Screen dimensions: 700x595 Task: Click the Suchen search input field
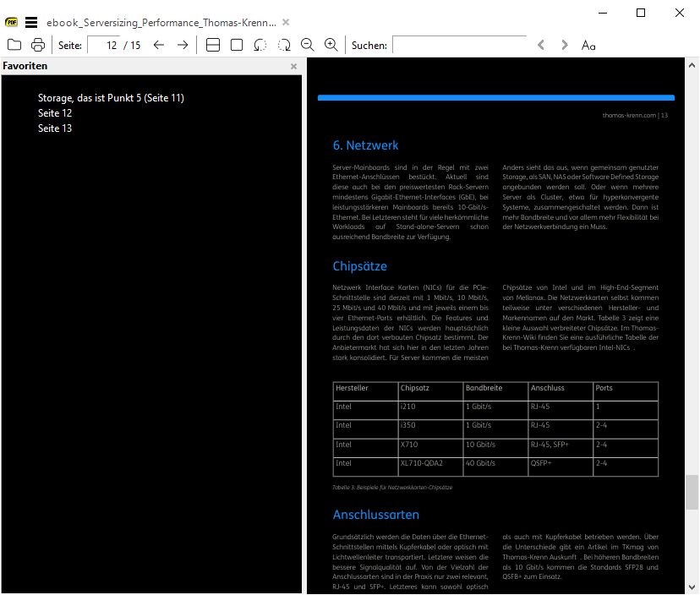(459, 45)
